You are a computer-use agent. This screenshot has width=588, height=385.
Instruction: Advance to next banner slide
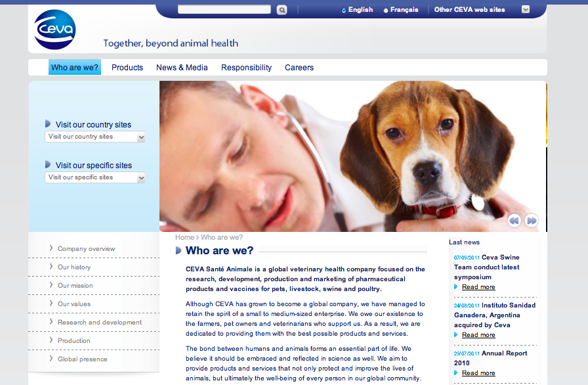[x=532, y=220]
